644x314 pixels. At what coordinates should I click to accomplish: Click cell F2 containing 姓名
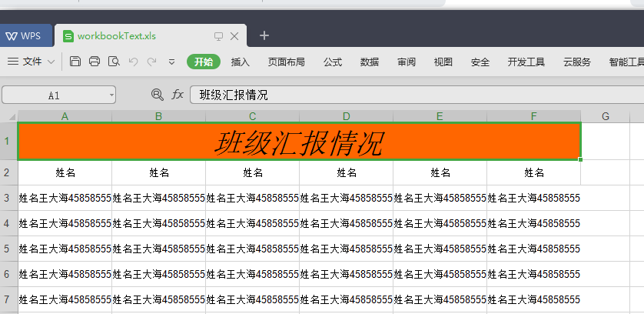534,173
